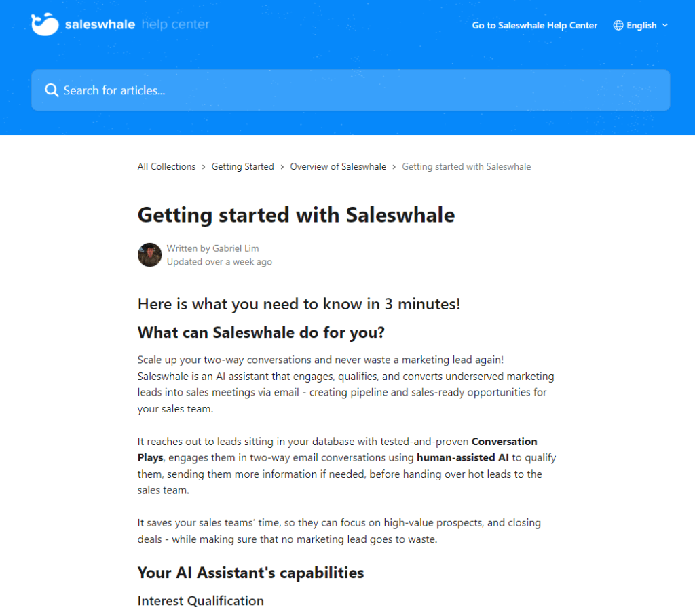Focus the "Search for articles" field
This screenshot has width=695, height=616.
[350, 90]
